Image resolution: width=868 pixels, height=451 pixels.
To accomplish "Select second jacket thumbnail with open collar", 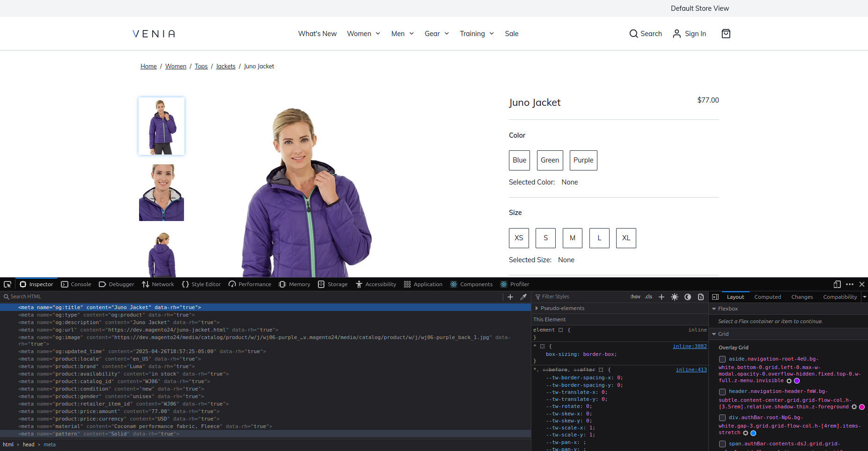I will 162,192.
